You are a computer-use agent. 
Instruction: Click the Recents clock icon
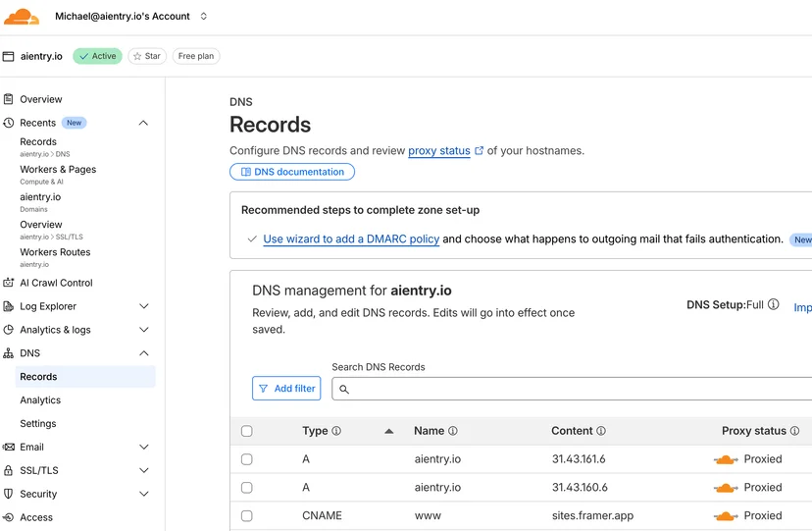coord(8,123)
